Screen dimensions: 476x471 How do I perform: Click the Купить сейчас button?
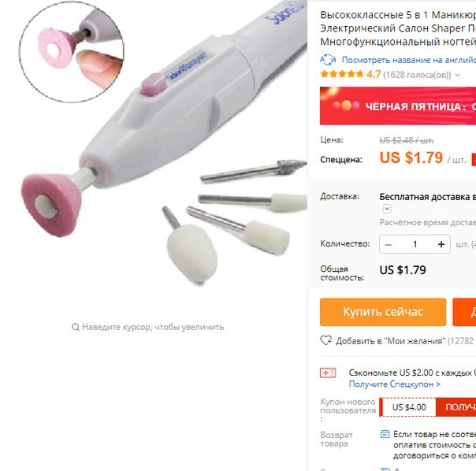click(383, 312)
